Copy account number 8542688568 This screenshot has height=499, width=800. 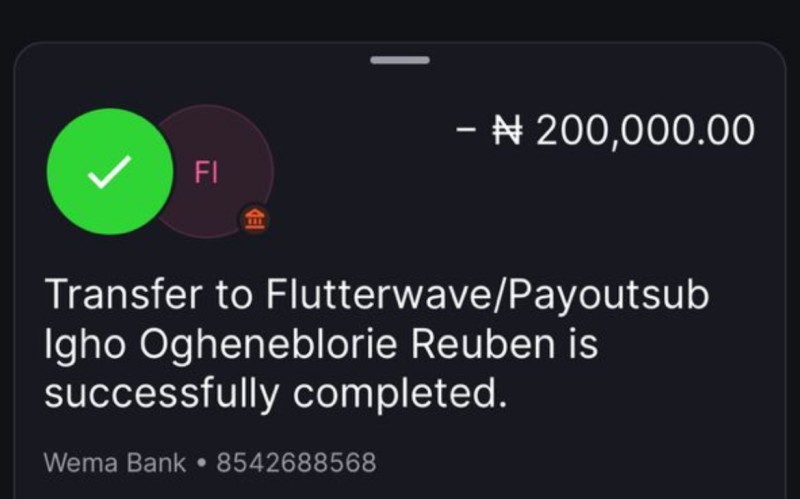[x=296, y=463]
